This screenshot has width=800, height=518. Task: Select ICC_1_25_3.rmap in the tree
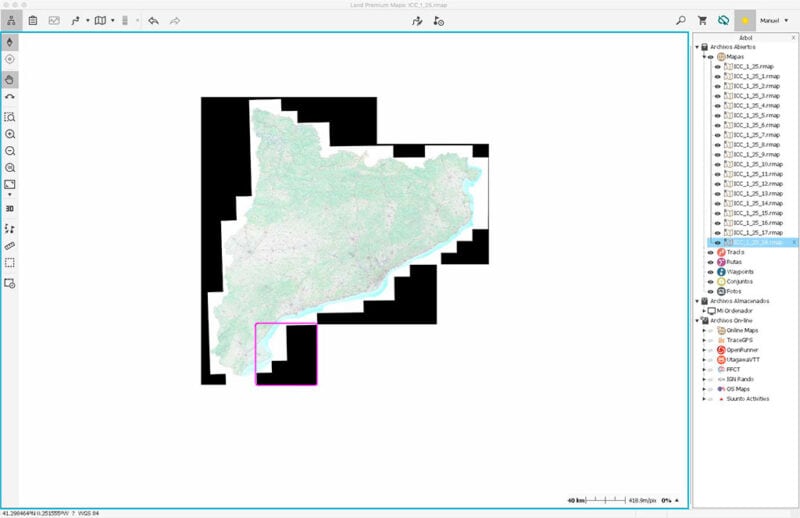[757, 96]
